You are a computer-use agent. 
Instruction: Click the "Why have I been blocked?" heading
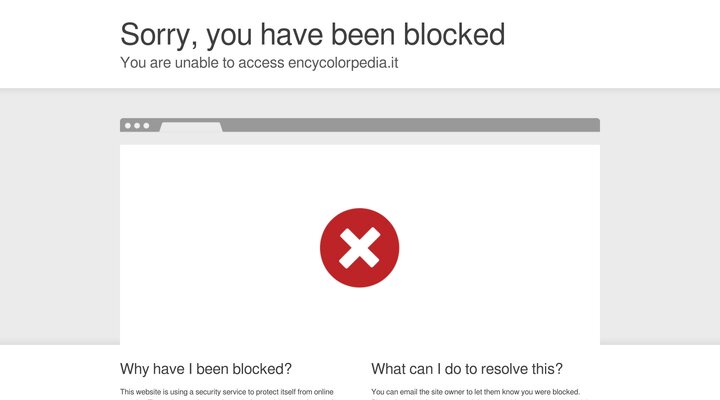click(x=206, y=368)
